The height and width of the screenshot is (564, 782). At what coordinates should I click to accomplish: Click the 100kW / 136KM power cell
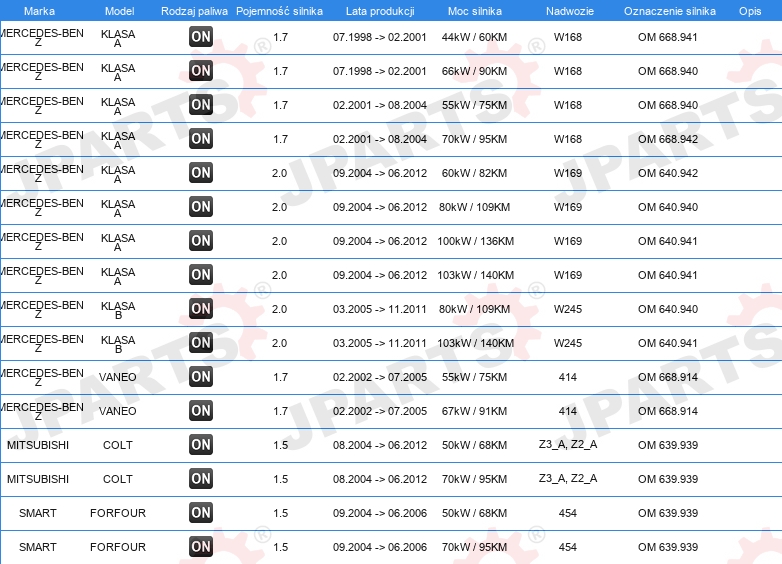click(476, 241)
